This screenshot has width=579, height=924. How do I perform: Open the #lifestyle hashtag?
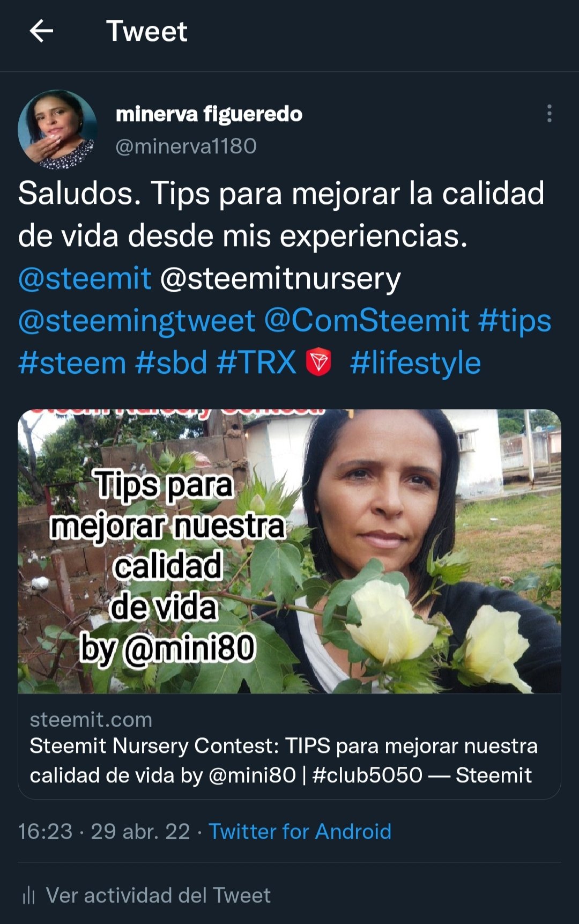415,363
